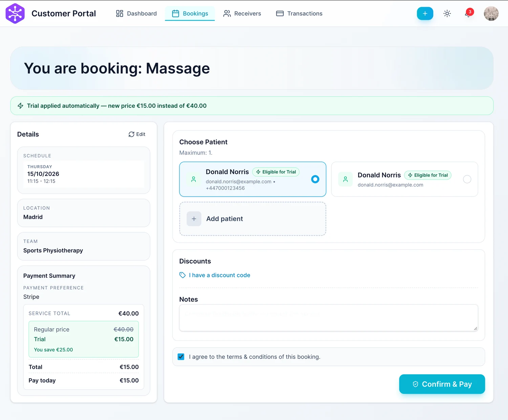Focus the Notes text area
This screenshot has height=420, width=508.
pos(329,318)
